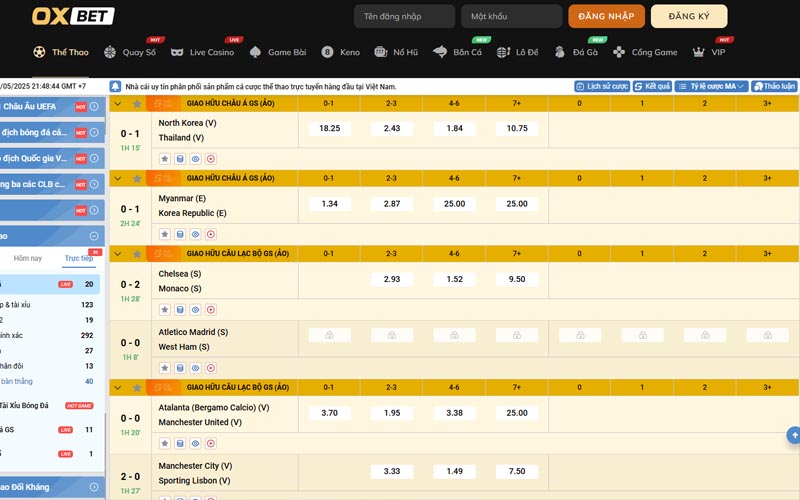800x500 pixels.
Task: Click red target icon for Atletico Madrid match
Action: click(211, 368)
